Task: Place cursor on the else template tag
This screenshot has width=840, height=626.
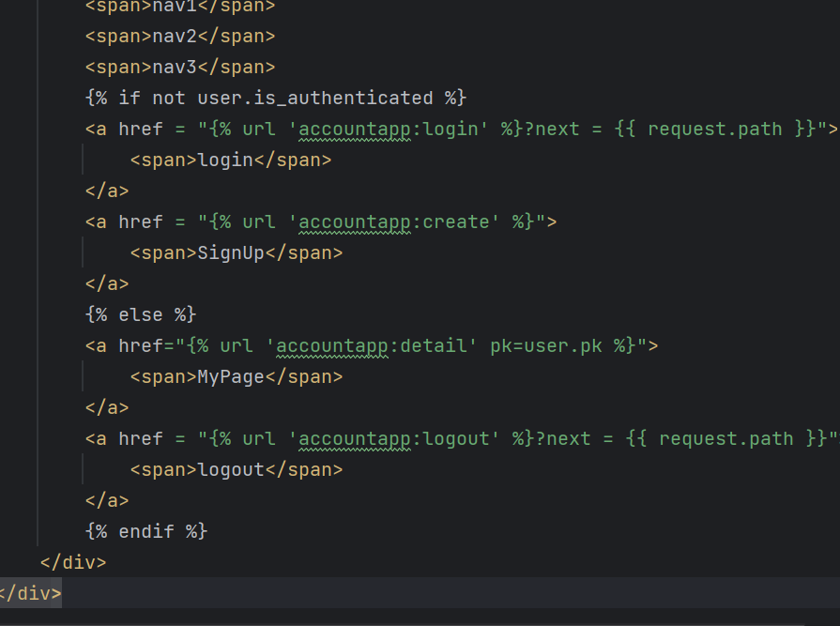Action: point(141,315)
